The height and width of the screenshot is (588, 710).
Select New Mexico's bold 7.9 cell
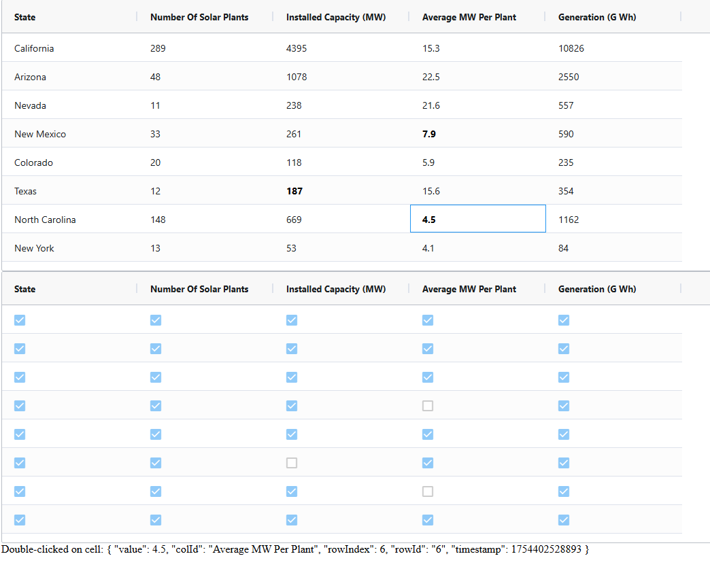[x=429, y=134]
